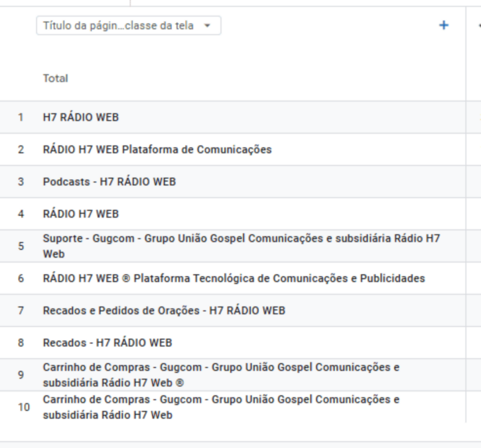Viewport: 481px width, 448px height.
Task: Click row index number 1
Action: [21, 117]
